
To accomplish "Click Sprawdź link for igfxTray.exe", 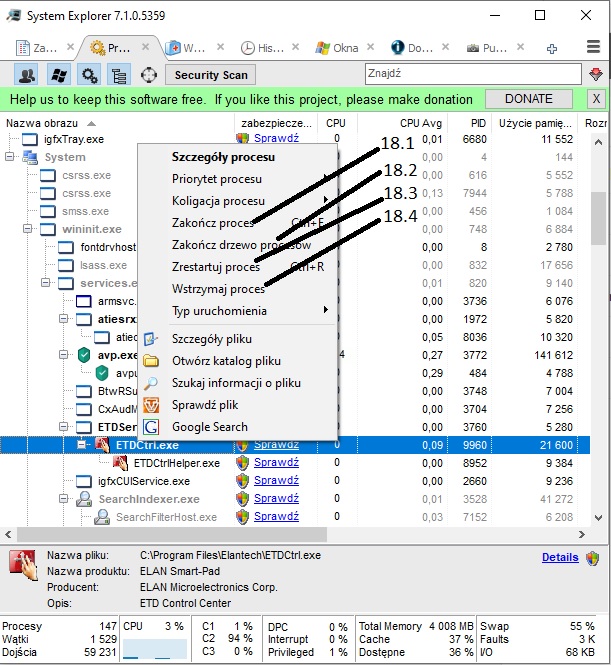I will pyautogui.click(x=276, y=138).
